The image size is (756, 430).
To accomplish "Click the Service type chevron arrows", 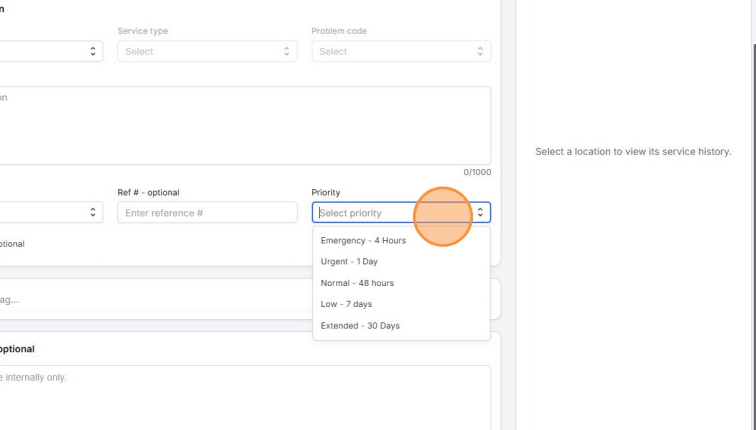I will coord(286,51).
